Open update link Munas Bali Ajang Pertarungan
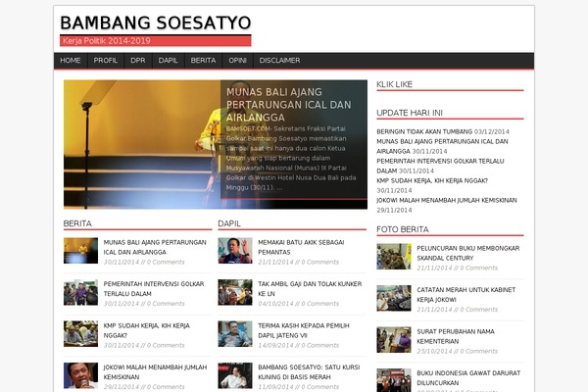Viewport: 588px width, 392px height. pyautogui.click(x=443, y=146)
